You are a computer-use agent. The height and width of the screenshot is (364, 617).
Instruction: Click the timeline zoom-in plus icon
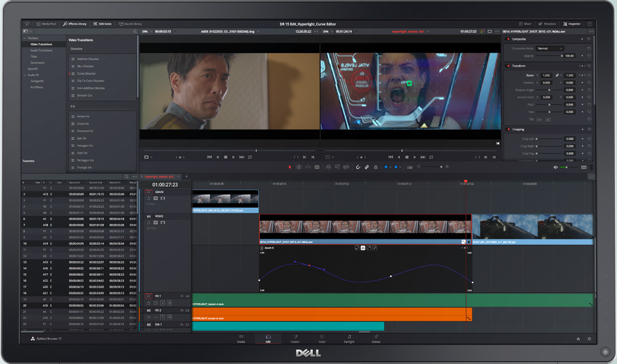447,167
